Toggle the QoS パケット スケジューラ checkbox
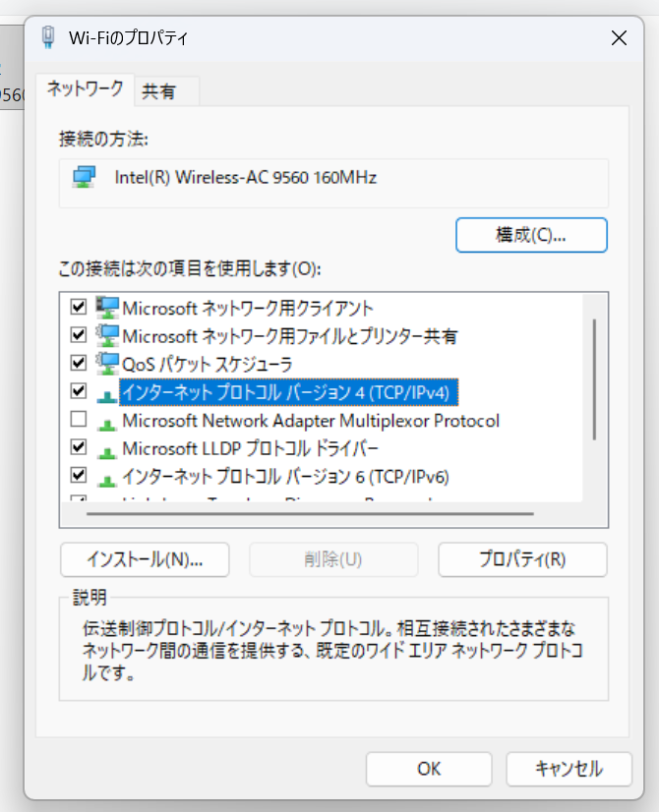 (80, 364)
